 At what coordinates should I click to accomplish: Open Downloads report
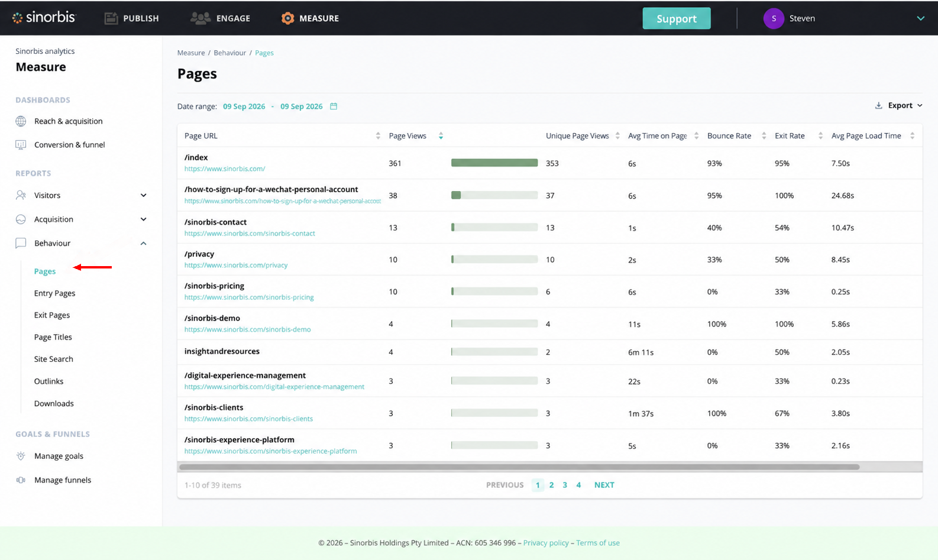(54, 403)
